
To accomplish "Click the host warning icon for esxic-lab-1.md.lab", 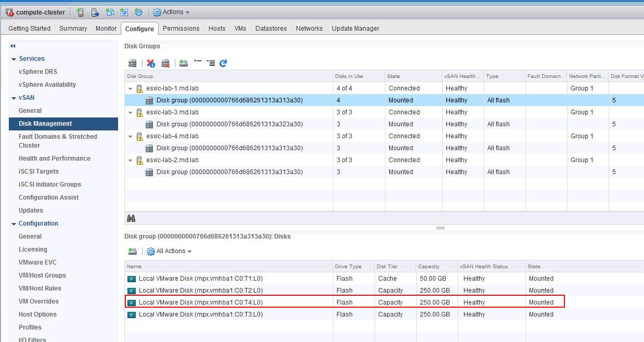I will coord(139,88).
